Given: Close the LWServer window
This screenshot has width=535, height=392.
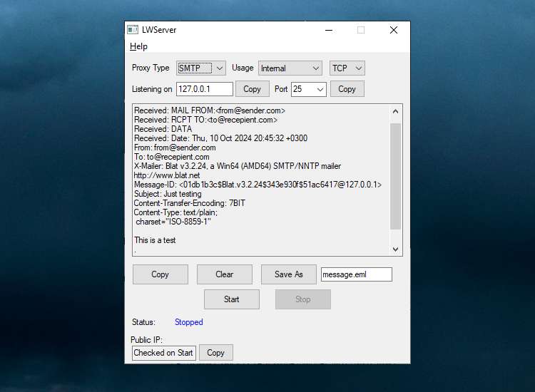Looking at the screenshot, I should point(394,30).
